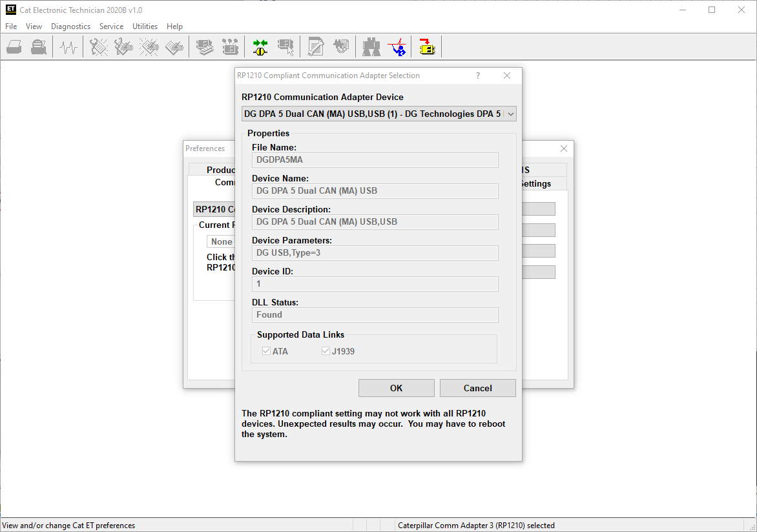
Task: Open the Configuration tool icon with pins
Action: [x=231, y=47]
